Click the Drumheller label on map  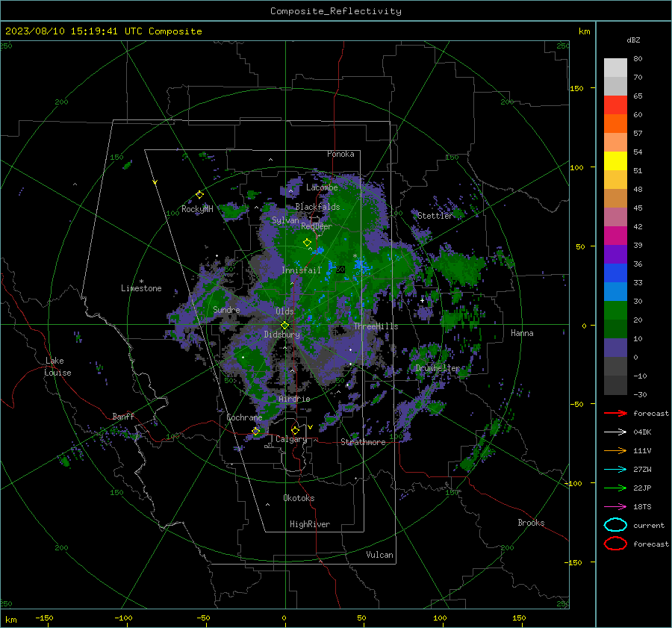pyautogui.click(x=437, y=368)
